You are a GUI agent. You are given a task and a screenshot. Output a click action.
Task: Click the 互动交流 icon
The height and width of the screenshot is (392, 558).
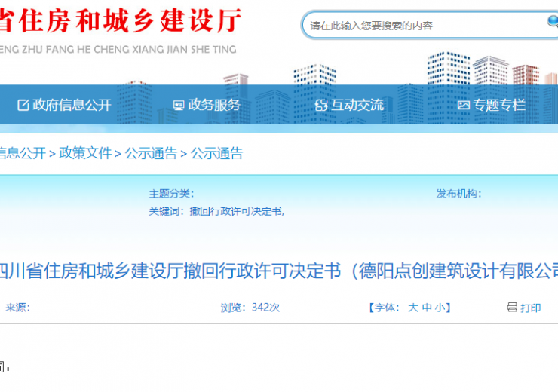321,106
